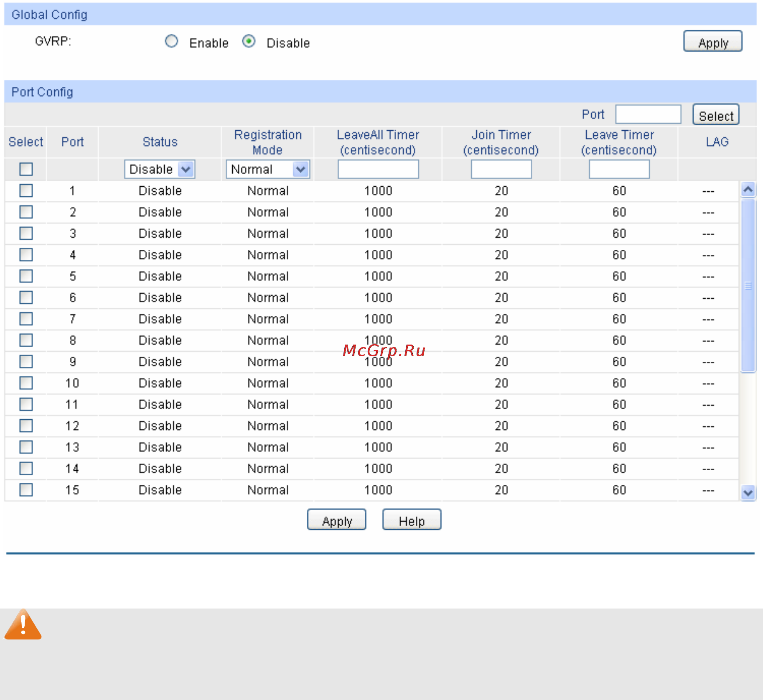The image size is (763, 700).
Task: Click Leave Timer value of port 15
Action: (619, 490)
